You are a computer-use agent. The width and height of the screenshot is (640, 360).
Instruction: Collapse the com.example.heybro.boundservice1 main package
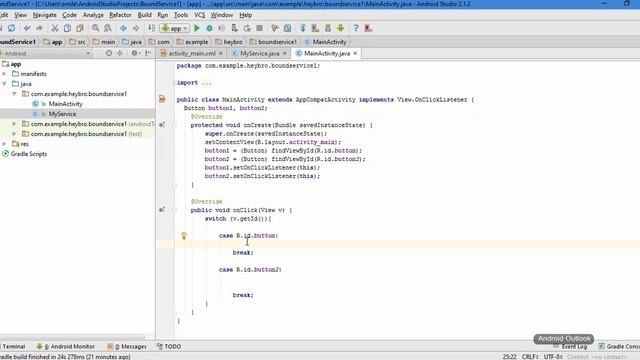click(14, 94)
